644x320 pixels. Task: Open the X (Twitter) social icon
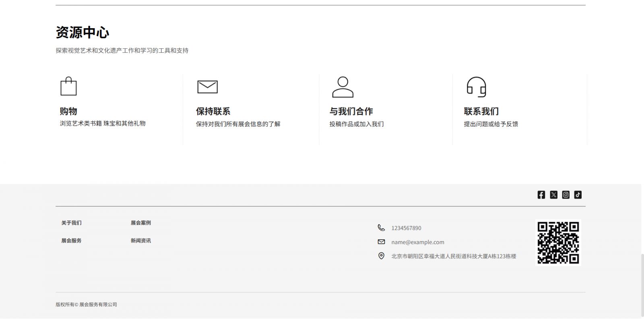[554, 195]
